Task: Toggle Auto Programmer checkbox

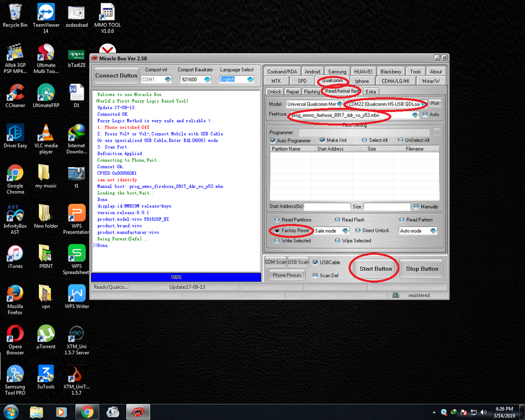Action: [x=272, y=140]
